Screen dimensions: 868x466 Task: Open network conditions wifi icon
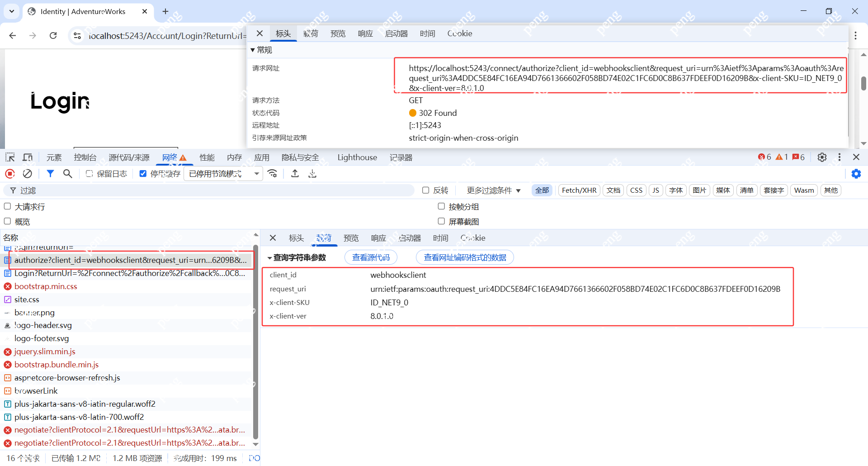pyautogui.click(x=273, y=174)
